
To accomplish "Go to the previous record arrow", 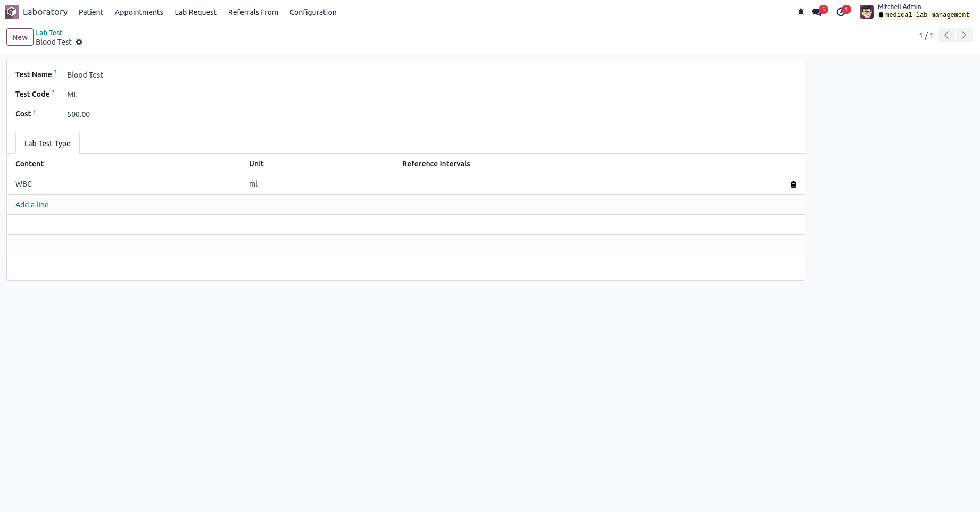I will (946, 35).
